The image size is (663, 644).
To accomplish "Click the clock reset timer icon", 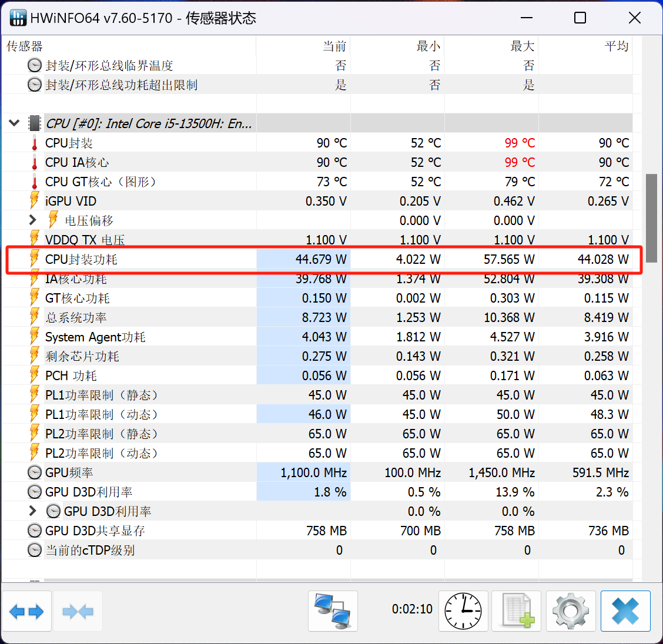I will pyautogui.click(x=463, y=611).
